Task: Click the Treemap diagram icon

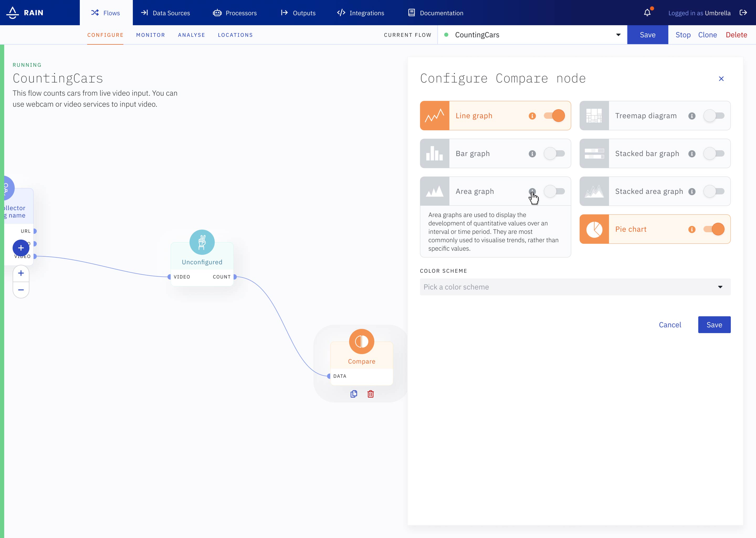Action: (594, 115)
